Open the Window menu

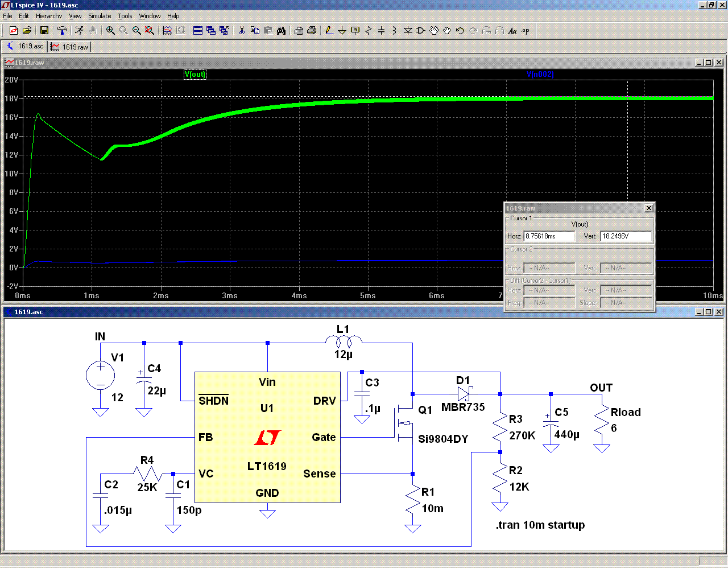[x=150, y=16]
